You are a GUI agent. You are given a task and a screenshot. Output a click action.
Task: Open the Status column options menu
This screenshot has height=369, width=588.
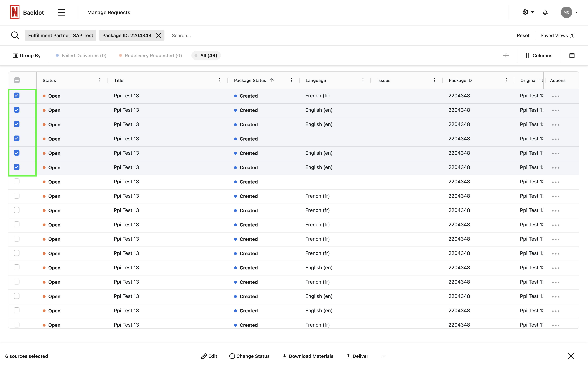tap(100, 80)
